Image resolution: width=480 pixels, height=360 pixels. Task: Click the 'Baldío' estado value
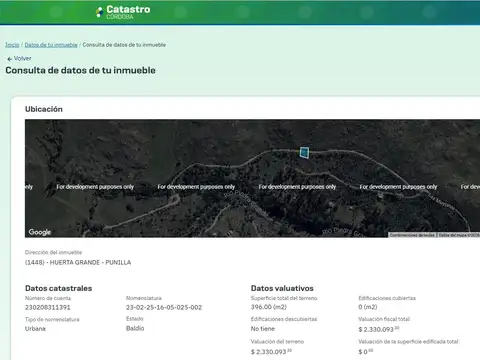135,328
